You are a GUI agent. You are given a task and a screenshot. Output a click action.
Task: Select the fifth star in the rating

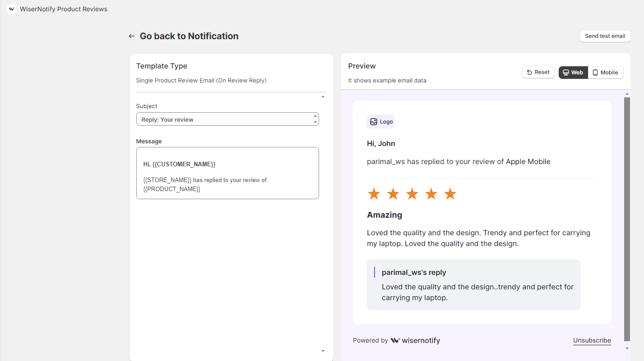coord(450,194)
